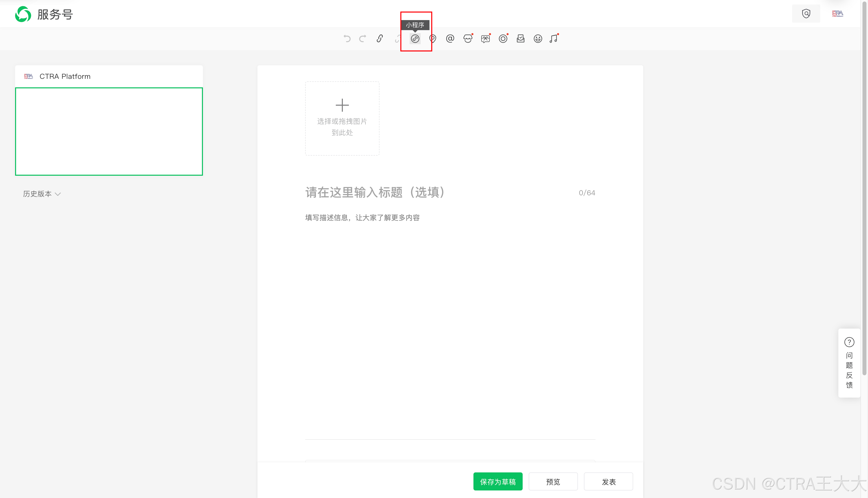
Task: Open the emoji smiley picker
Action: point(538,39)
